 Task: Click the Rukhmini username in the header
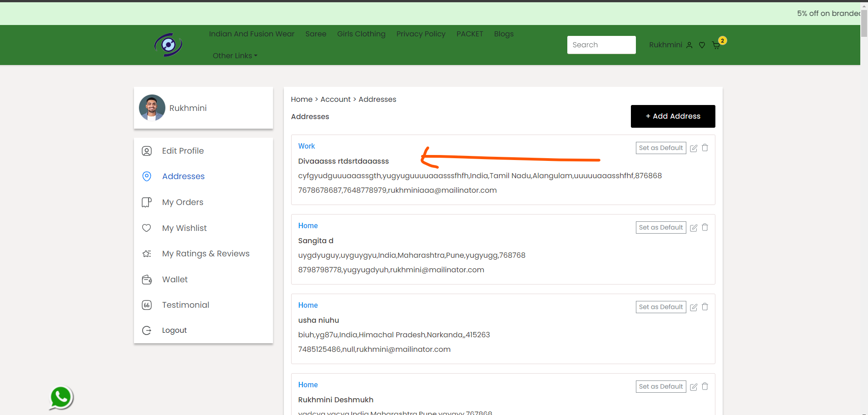pos(665,45)
